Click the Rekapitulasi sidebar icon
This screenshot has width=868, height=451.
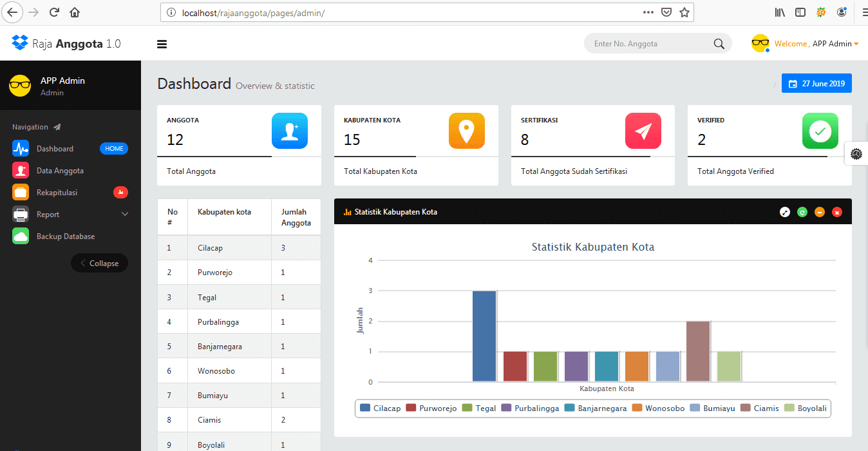click(20, 192)
